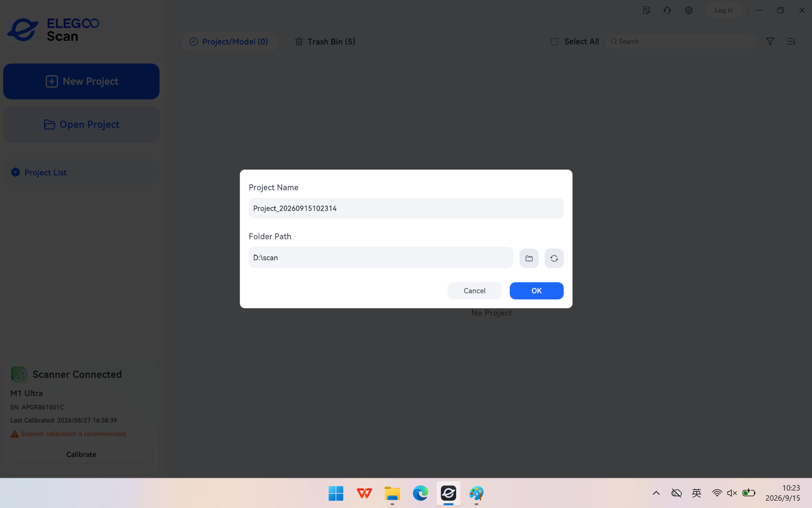Open Microsoft Edge from the taskbar
Viewport: 812px width, 508px height.
(420, 493)
